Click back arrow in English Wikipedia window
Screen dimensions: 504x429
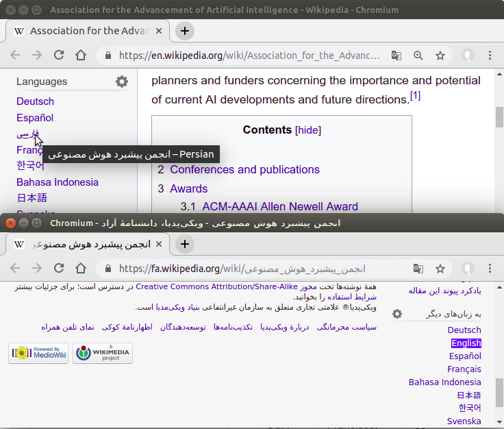pyautogui.click(x=15, y=56)
